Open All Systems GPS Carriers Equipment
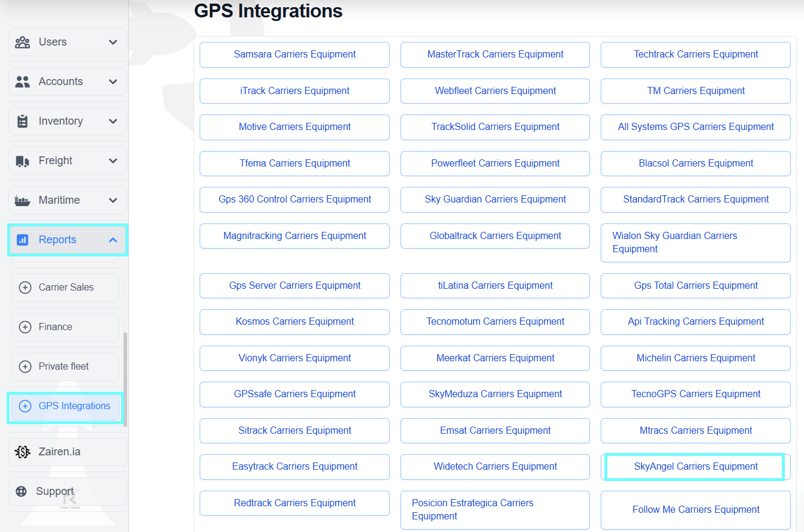Screen dimensions: 804x532 695,127
